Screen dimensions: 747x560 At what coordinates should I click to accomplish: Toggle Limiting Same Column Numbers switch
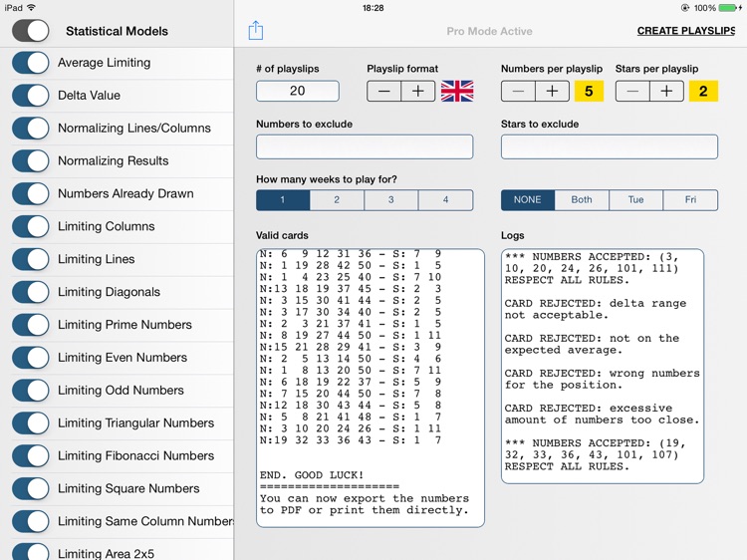(31, 521)
